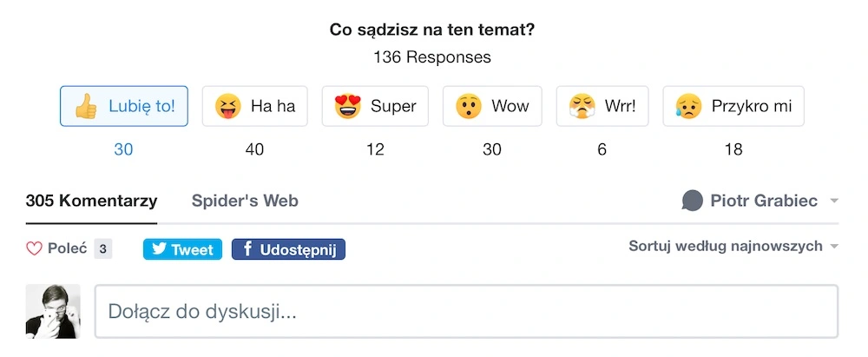Click the thumbs-up emoji icon

click(86, 106)
